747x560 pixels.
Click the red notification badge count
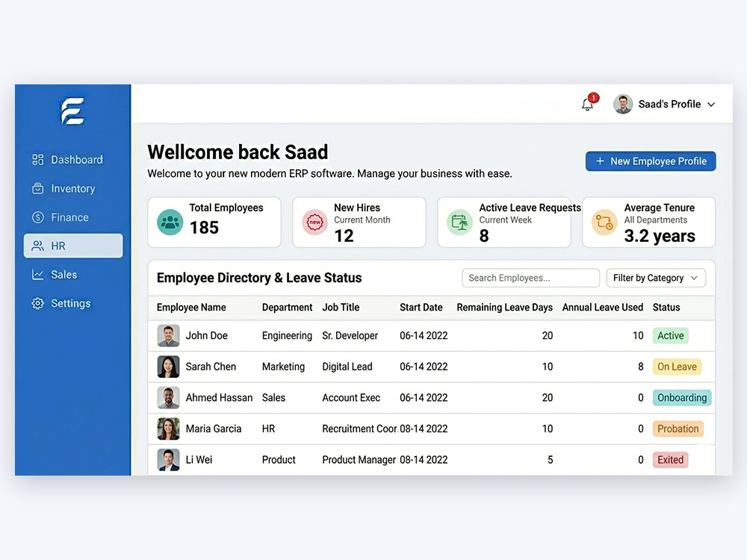click(x=593, y=98)
